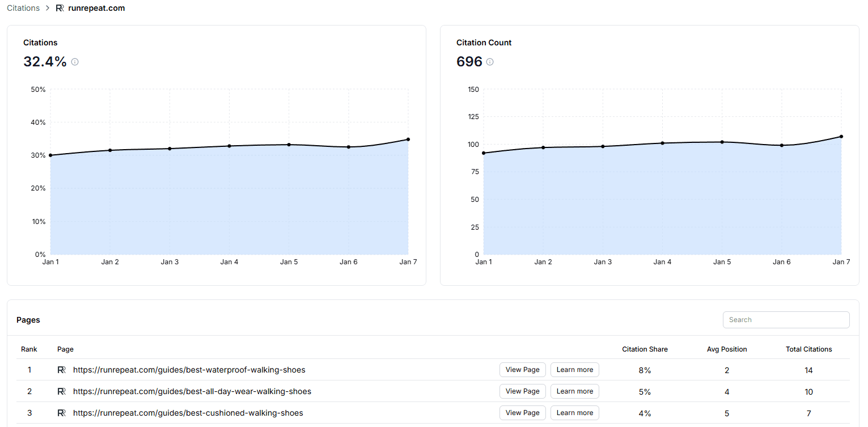View Page for waterproof walking shoes guide
Screen dimensions: 868x427
tap(522, 370)
